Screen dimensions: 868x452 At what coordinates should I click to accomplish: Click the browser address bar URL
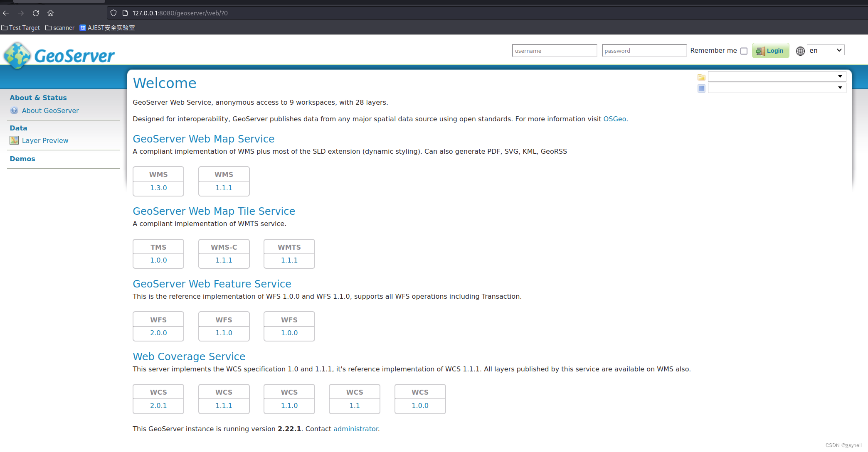click(180, 13)
